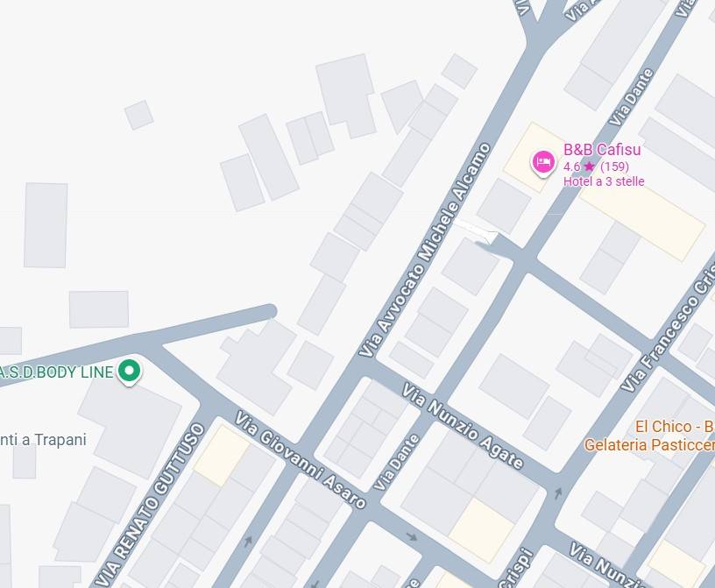Click the Via Dante label near B&B Cafisu
Image resolution: width=715 pixels, height=588 pixels.
click(632, 97)
